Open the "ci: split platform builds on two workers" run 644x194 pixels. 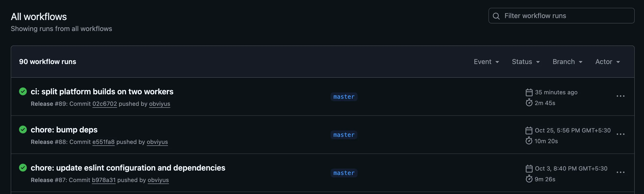pyautogui.click(x=102, y=92)
